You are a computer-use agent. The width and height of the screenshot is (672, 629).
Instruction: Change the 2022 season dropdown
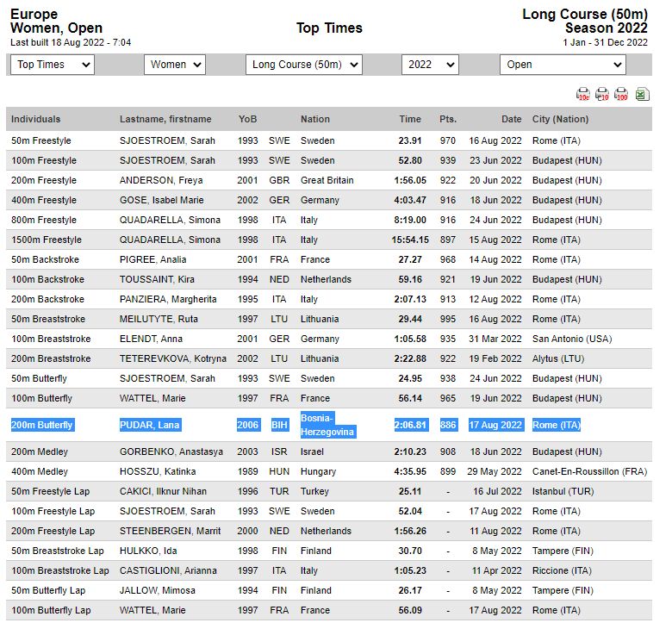(x=430, y=65)
